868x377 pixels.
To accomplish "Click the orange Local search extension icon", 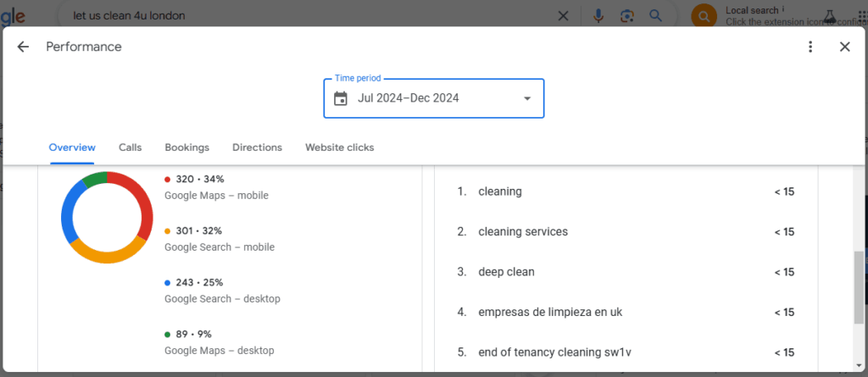I will 704,15.
